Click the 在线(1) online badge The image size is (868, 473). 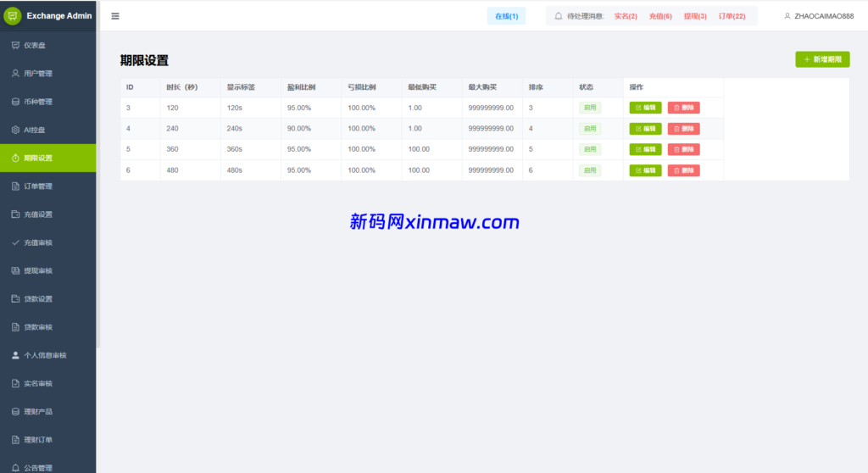(507, 16)
